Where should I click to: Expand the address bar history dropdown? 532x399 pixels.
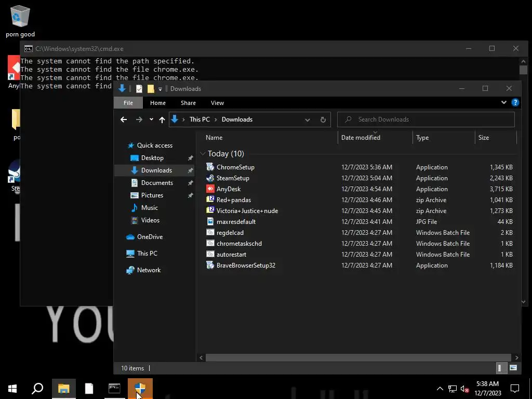[x=308, y=119]
